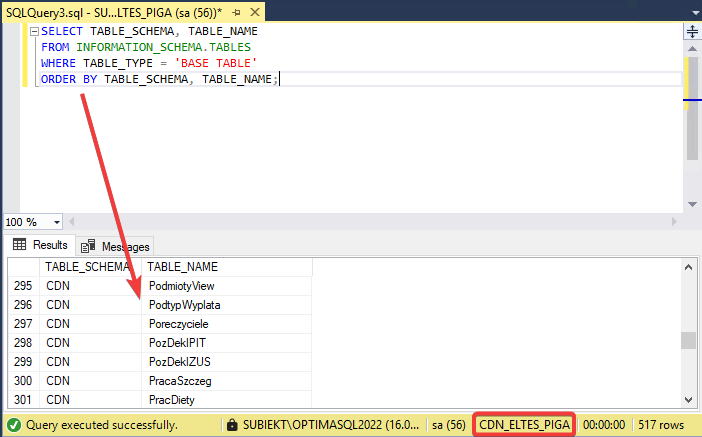Image resolution: width=702 pixels, height=437 pixels.
Task: Click the 'BASE TABLE' string literal in query
Action: (216, 63)
